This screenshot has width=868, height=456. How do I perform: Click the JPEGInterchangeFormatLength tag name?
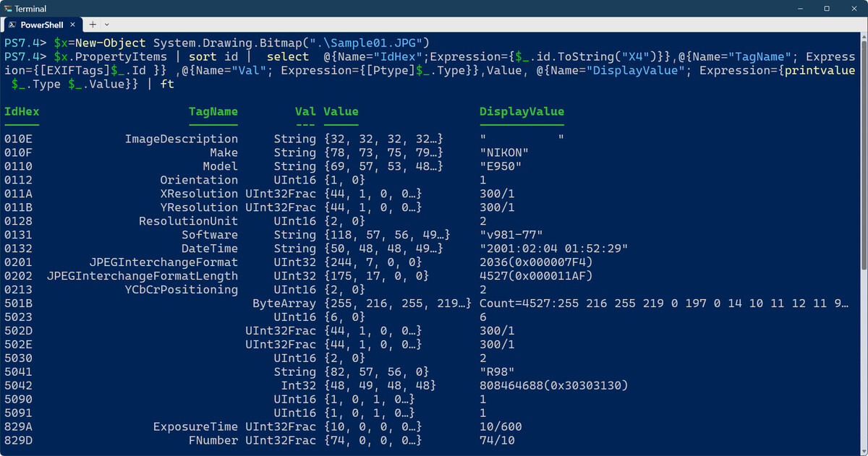click(142, 276)
